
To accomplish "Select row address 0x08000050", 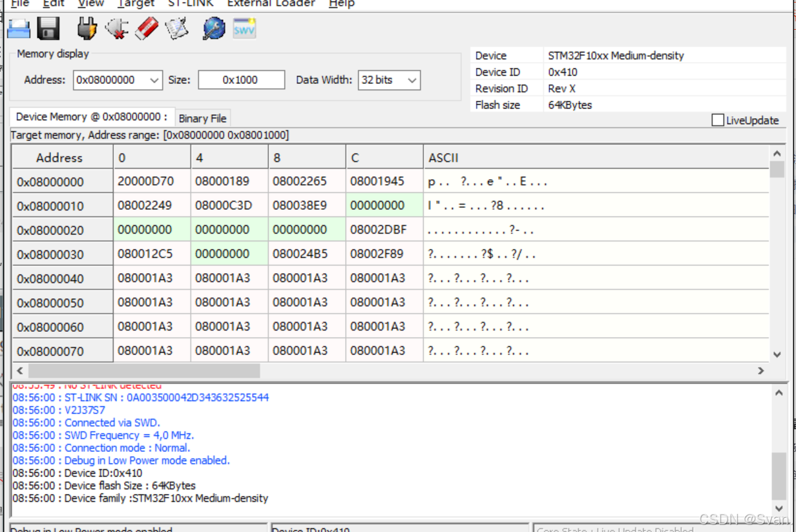I will [x=63, y=303].
